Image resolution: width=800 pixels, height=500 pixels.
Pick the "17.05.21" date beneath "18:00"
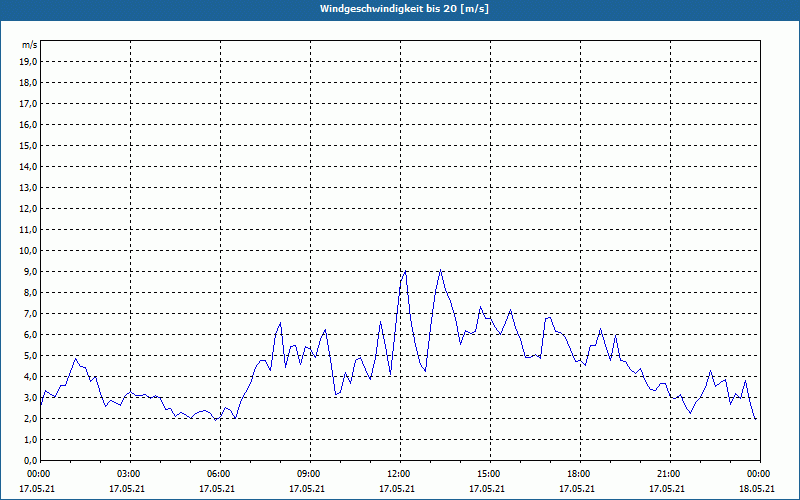[577, 488]
